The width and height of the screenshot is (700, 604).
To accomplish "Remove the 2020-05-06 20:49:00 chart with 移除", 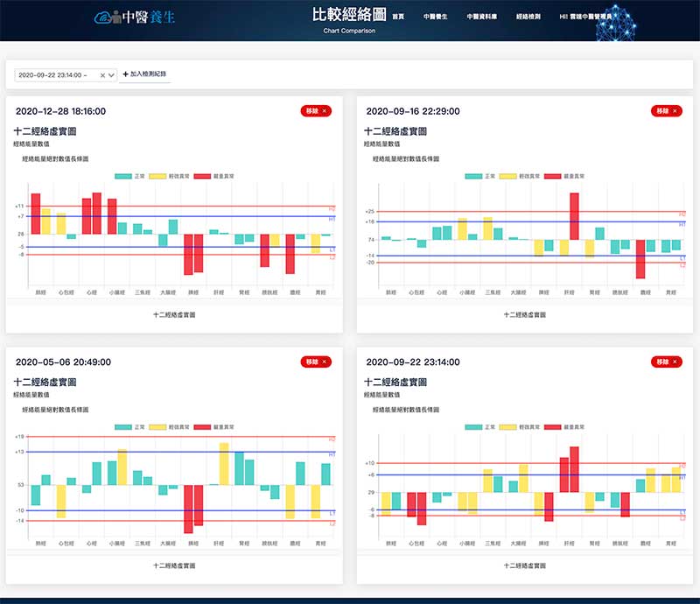I will pyautogui.click(x=316, y=362).
